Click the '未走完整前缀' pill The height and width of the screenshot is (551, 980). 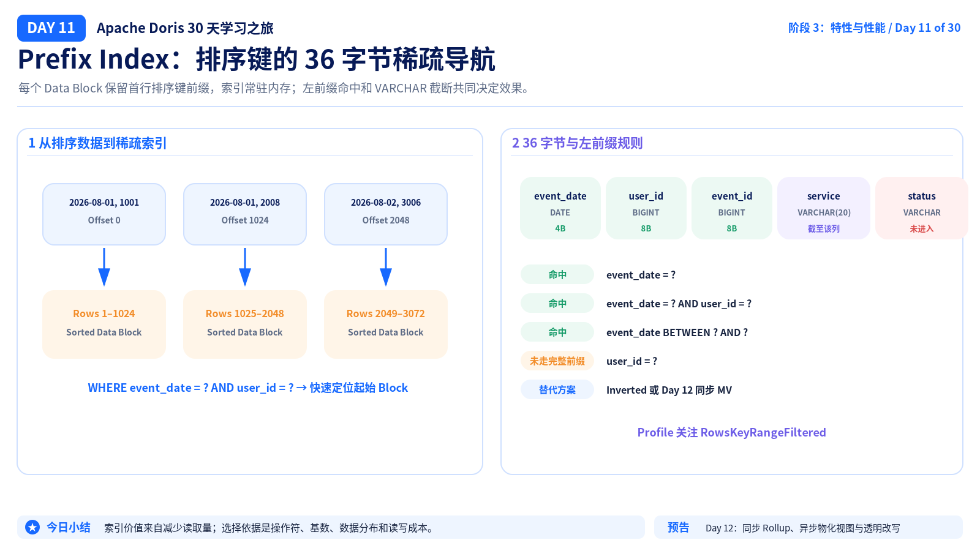coord(557,361)
